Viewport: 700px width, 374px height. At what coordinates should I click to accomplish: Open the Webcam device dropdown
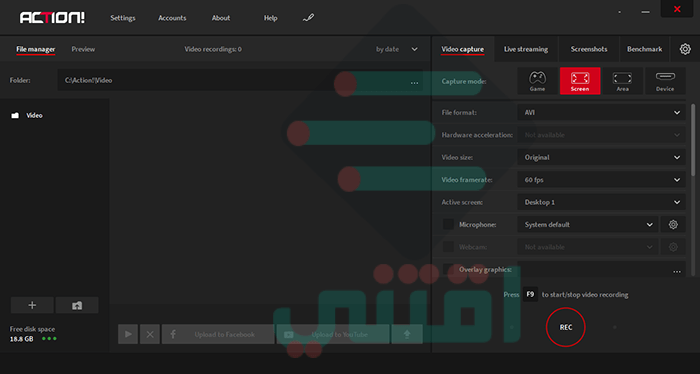click(x=588, y=247)
